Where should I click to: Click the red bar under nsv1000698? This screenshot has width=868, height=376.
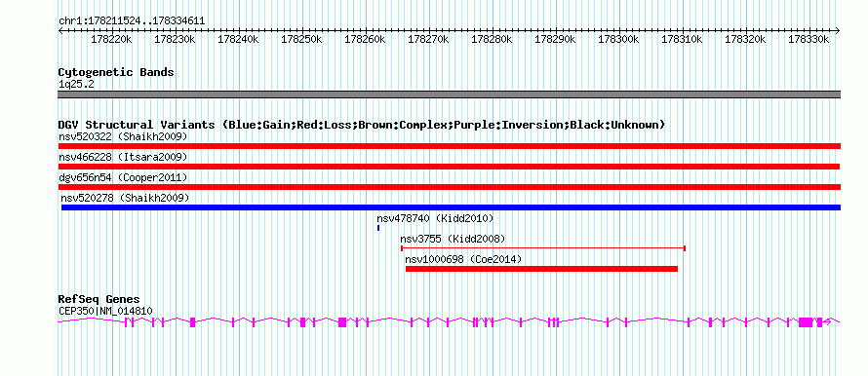click(x=541, y=269)
